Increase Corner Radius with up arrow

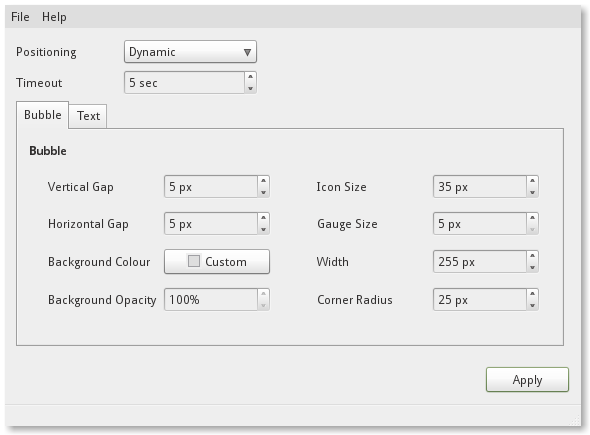tap(532, 294)
